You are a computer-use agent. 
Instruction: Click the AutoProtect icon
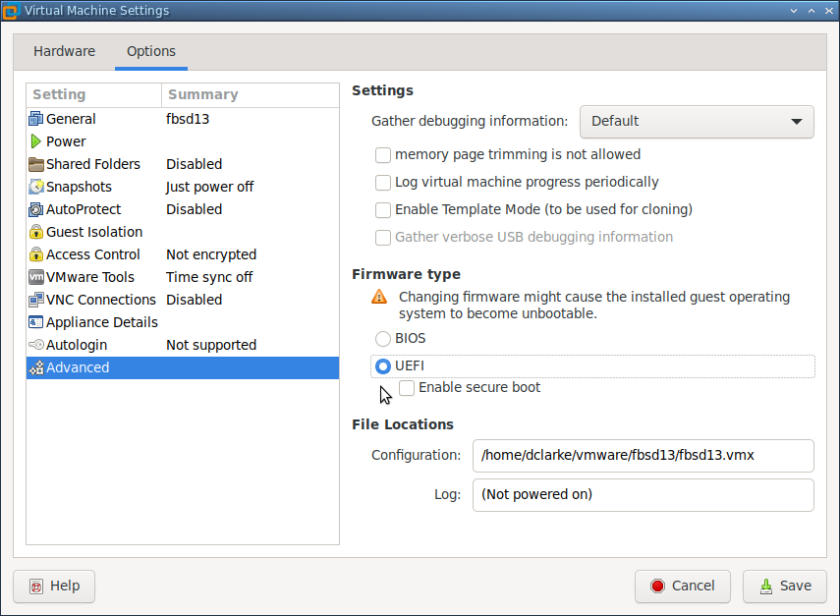point(36,209)
